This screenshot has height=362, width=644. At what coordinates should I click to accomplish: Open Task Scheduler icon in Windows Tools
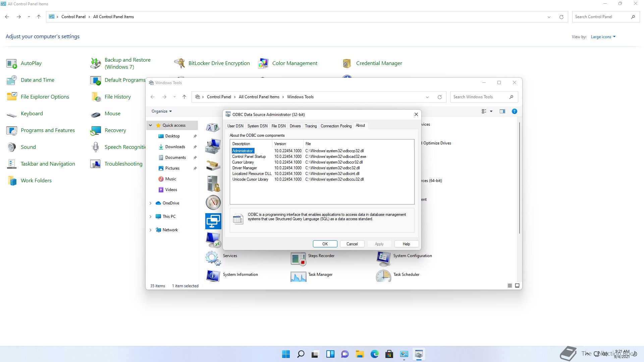click(x=383, y=276)
